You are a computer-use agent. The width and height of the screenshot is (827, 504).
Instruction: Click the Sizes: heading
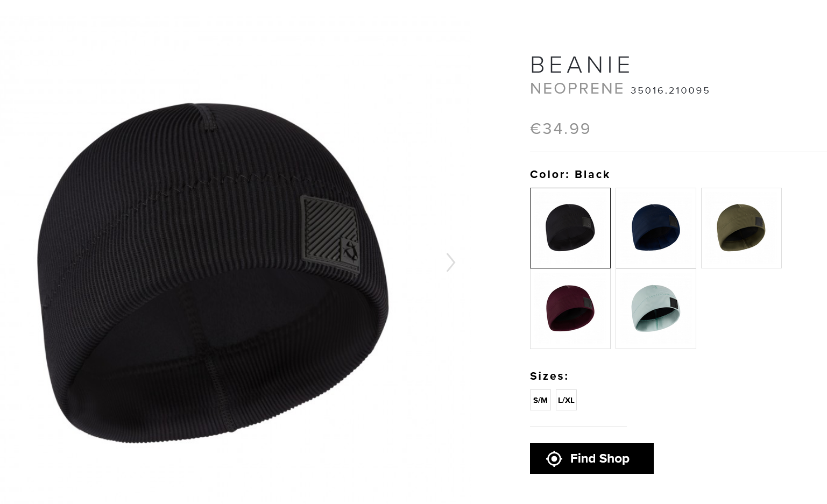coord(549,376)
